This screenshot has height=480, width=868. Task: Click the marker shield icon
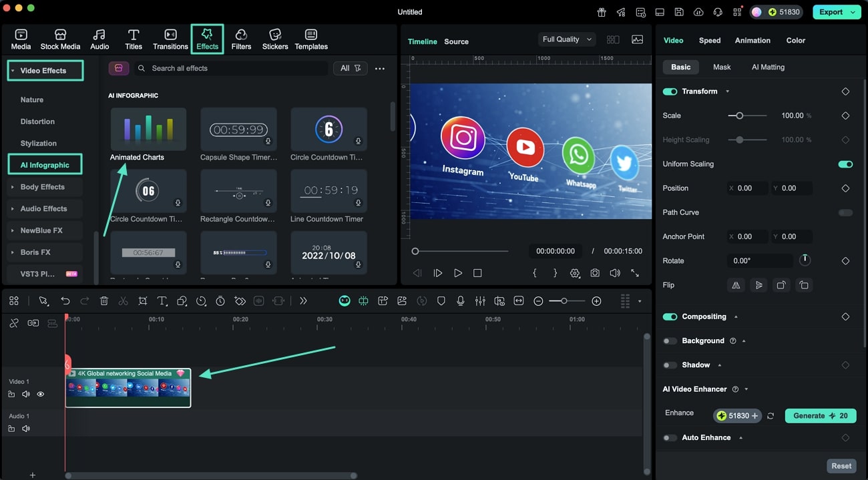(441, 301)
